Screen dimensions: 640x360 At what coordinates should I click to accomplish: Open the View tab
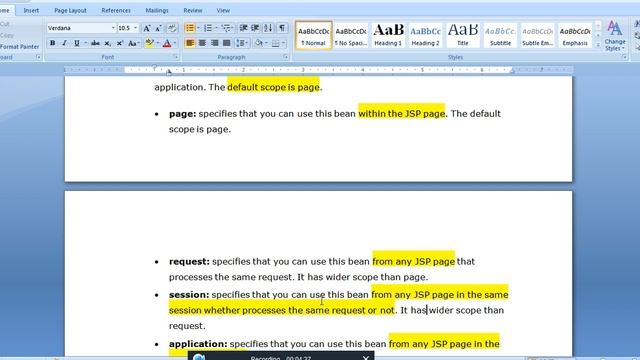coord(223,10)
